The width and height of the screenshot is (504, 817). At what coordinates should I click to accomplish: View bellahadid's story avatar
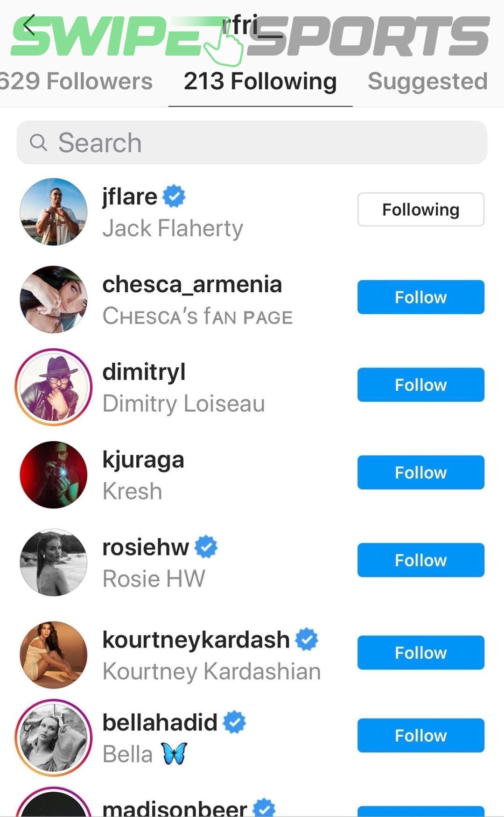54,738
